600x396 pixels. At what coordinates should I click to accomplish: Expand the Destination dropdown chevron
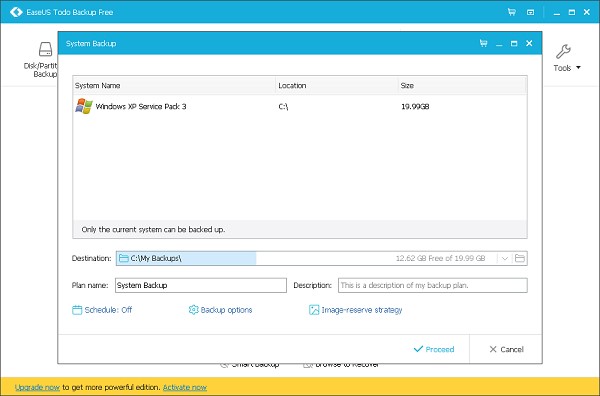[x=505, y=259]
